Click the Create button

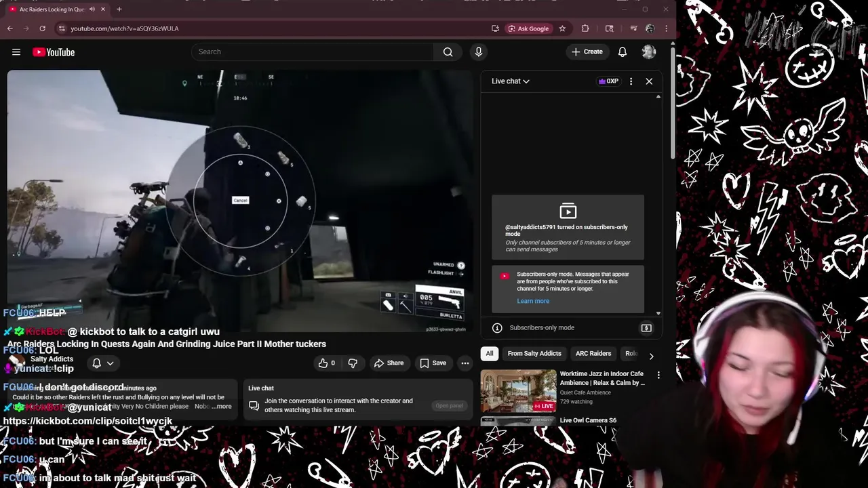click(x=587, y=52)
